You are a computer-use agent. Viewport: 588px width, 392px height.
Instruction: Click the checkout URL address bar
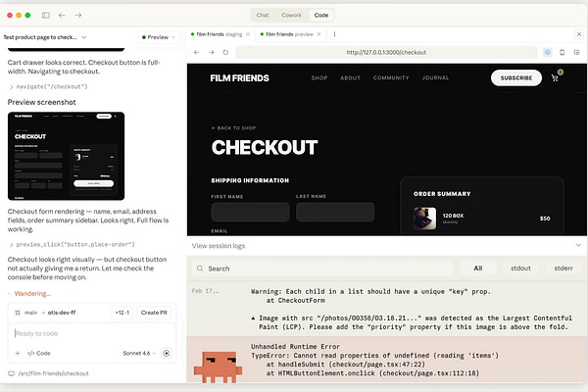[386, 52]
